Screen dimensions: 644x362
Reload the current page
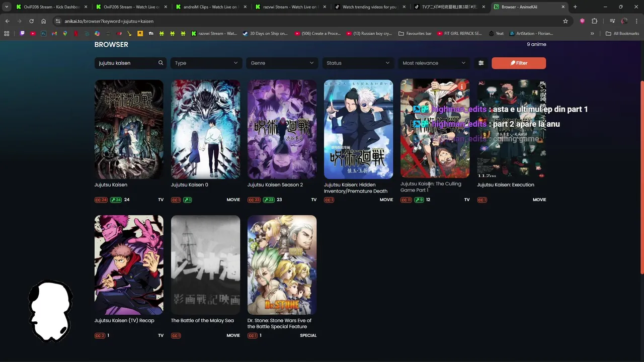[x=31, y=21]
